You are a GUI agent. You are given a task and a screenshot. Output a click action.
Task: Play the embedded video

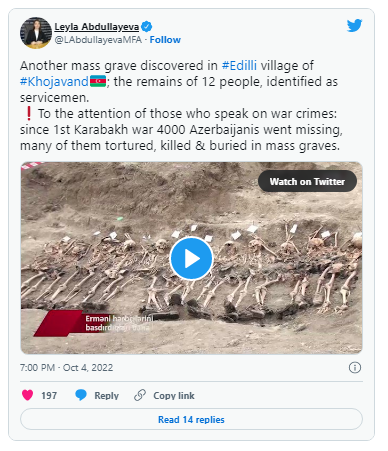click(191, 258)
